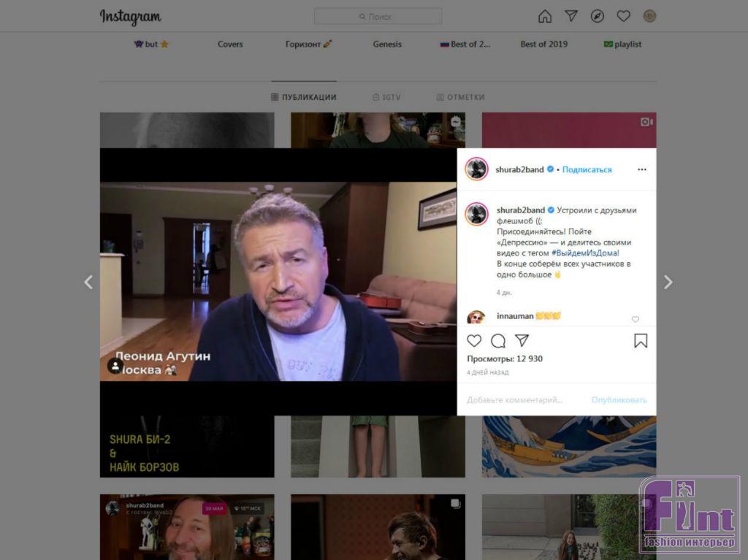Viewport: 748px width, 560px height.
Task: Open direct messages paper plane icon
Action: tap(571, 16)
